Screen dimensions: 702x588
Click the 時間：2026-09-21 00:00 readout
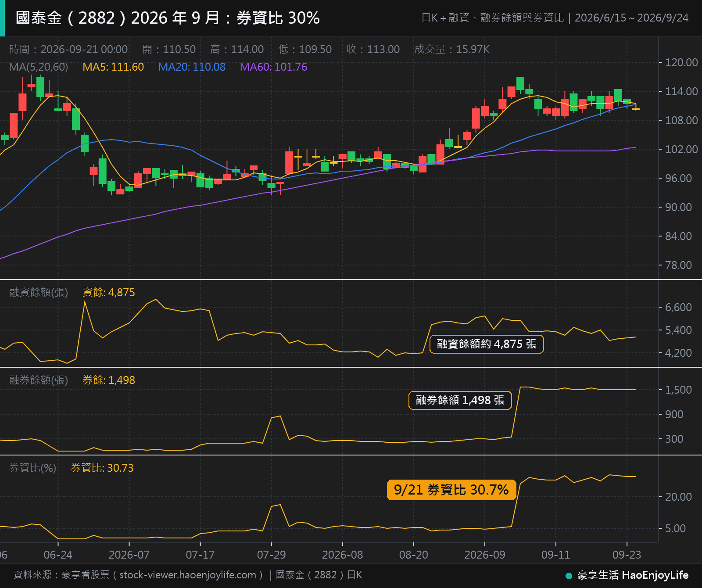(68, 49)
